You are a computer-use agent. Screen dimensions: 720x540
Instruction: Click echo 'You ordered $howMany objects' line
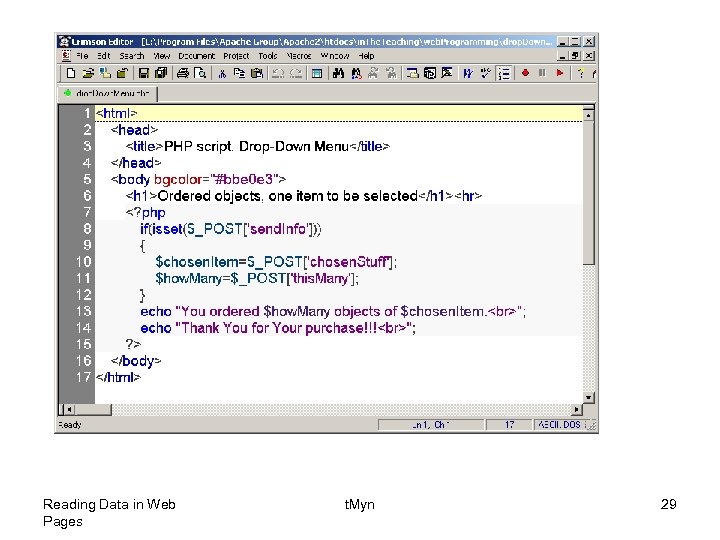click(333, 312)
